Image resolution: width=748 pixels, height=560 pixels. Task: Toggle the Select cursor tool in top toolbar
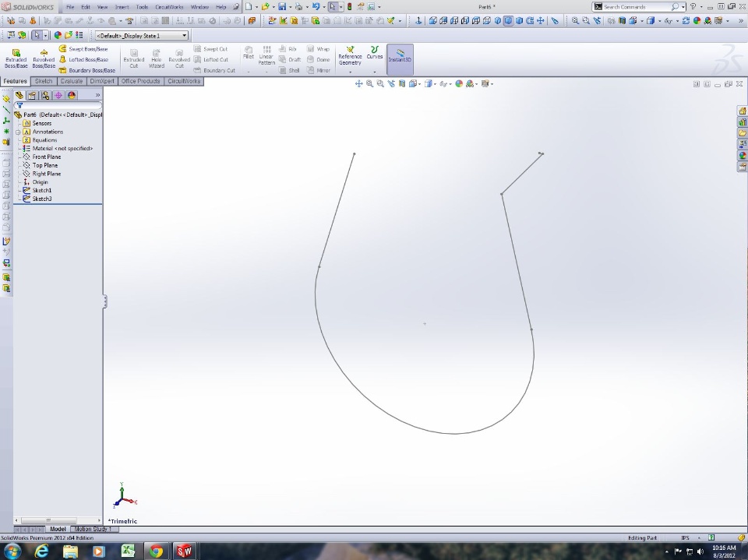[333, 7]
